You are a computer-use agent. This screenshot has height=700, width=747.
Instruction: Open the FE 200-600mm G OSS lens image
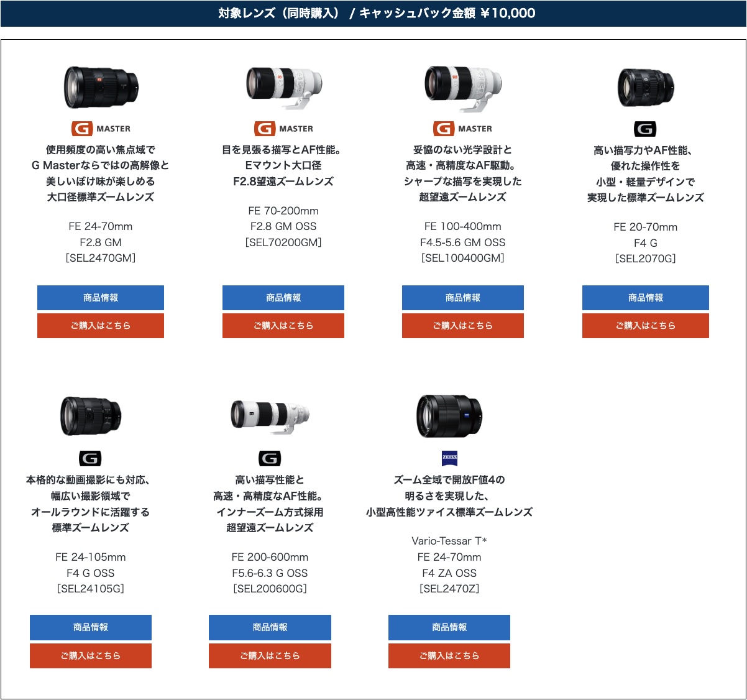click(270, 416)
